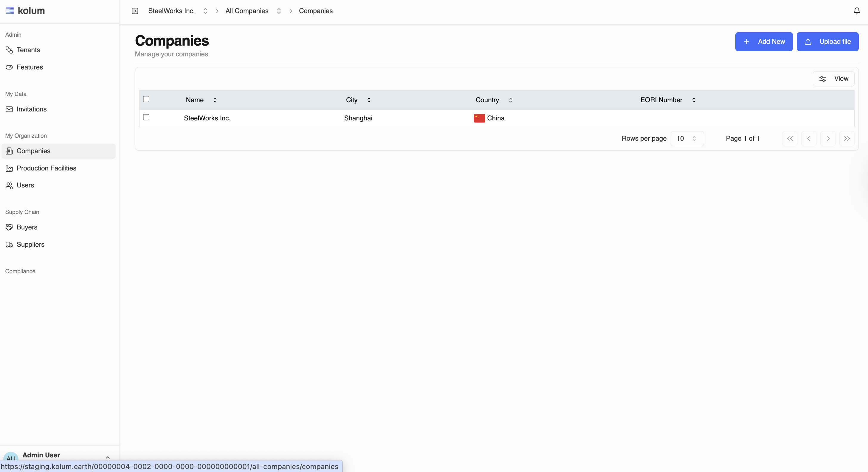Open the Rows per page dropdown
868x472 pixels.
687,139
